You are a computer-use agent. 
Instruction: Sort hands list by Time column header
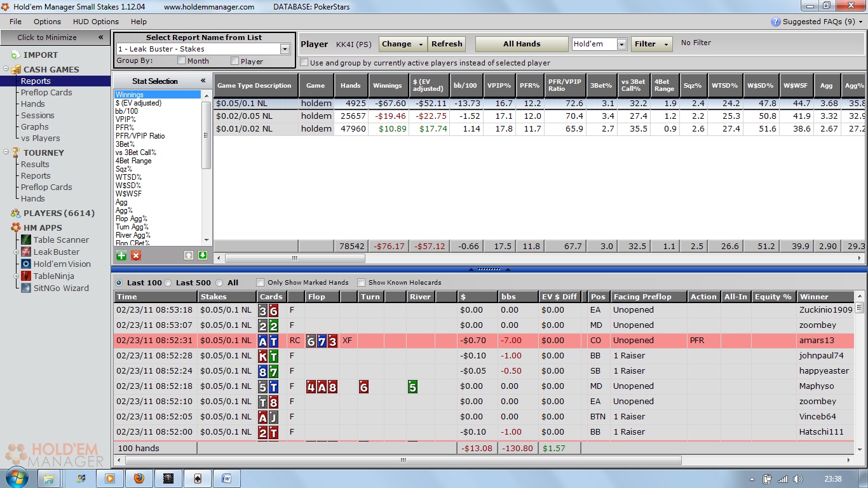pyautogui.click(x=155, y=297)
